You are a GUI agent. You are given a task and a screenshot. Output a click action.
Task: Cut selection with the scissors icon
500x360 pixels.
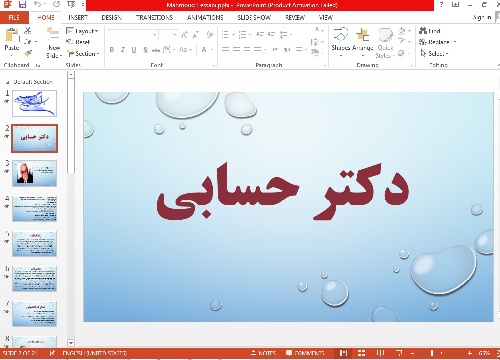(28, 31)
